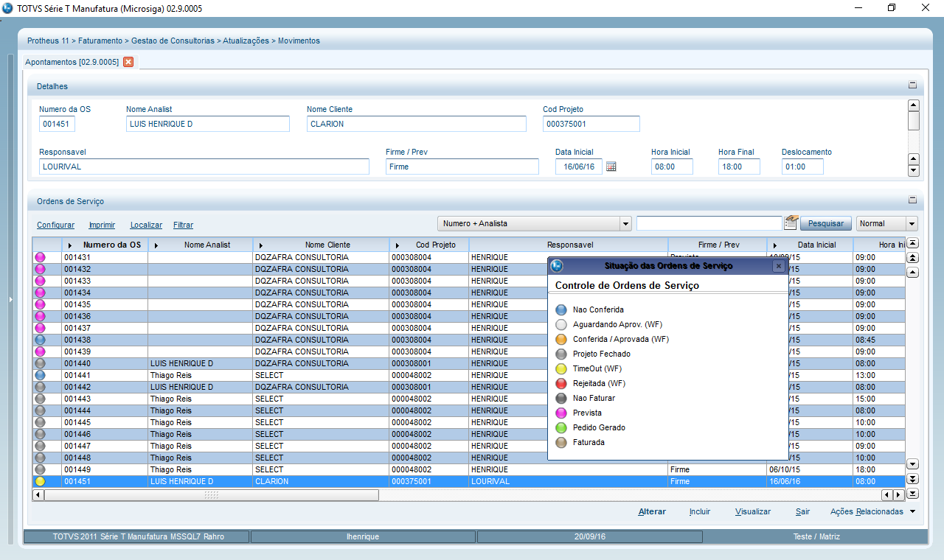Viewport: 944px width, 560px height.
Task: Close the Apontamentos tab
Action: tap(128, 62)
